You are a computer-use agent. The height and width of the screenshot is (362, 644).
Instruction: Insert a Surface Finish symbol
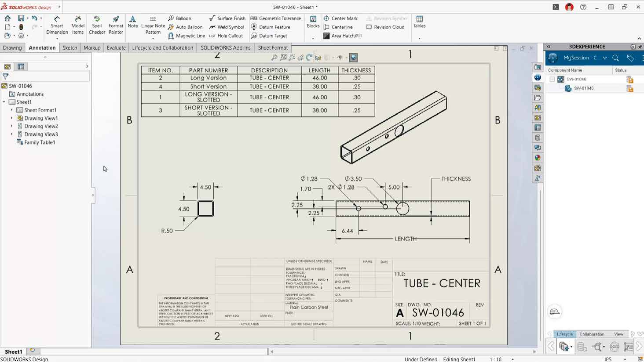[x=227, y=18]
